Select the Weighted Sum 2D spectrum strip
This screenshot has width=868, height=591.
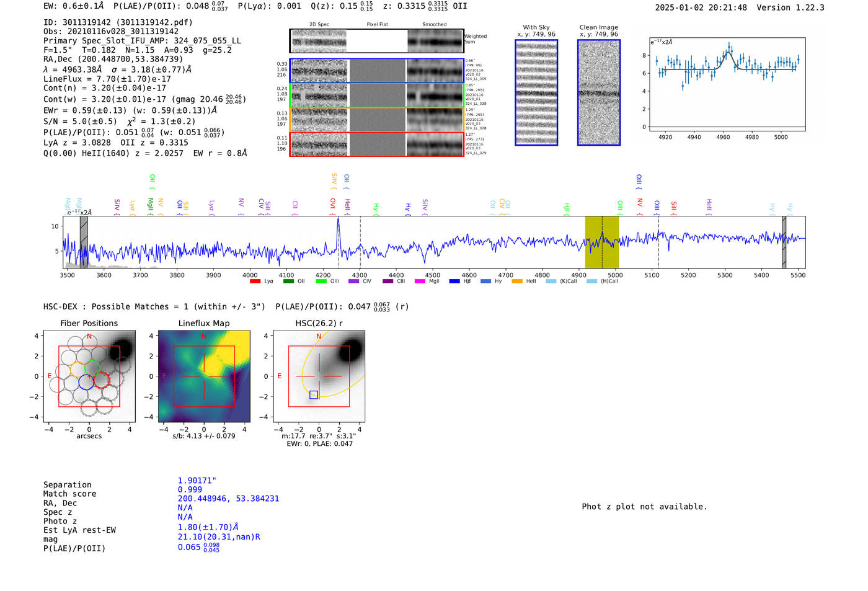point(377,41)
